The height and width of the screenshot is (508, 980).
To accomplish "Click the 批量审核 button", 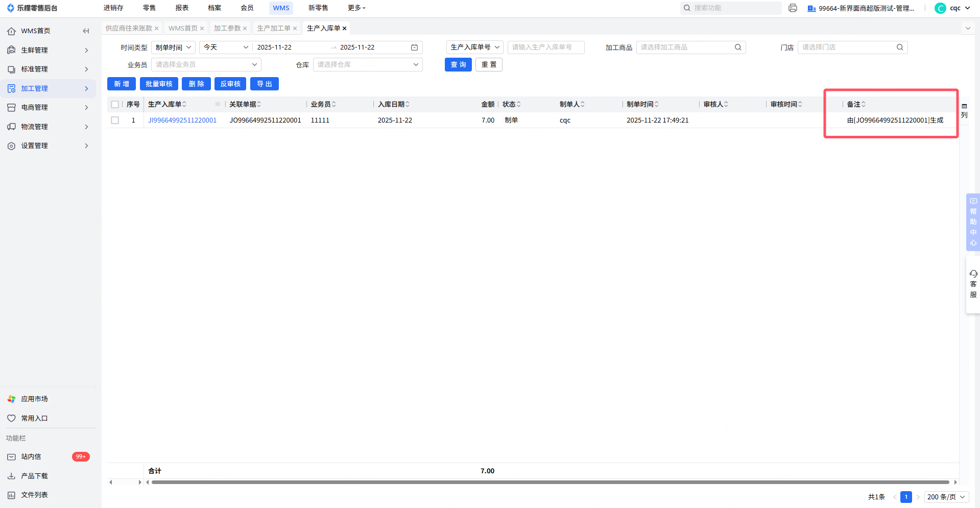I will tap(159, 84).
